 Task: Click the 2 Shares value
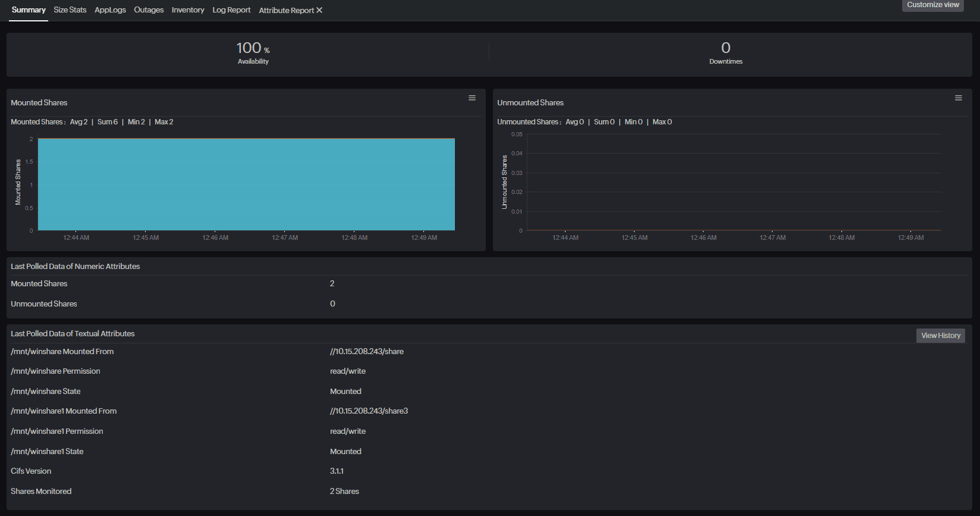point(344,492)
